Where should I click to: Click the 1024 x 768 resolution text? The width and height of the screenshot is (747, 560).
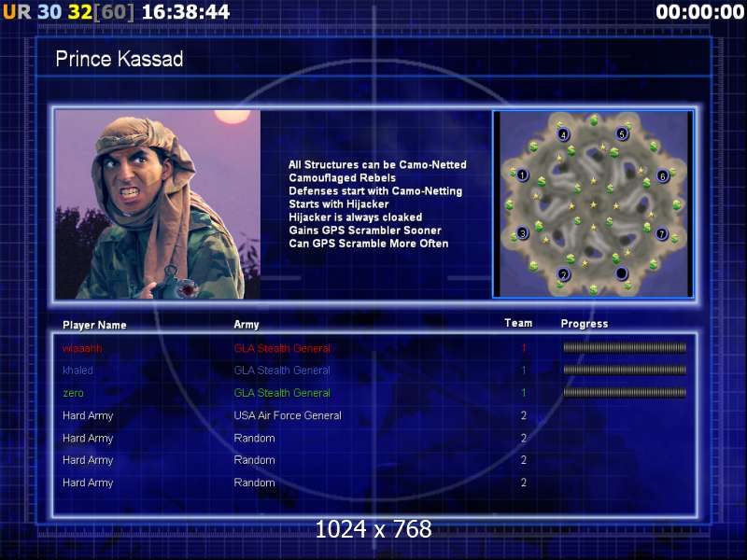pos(373,529)
